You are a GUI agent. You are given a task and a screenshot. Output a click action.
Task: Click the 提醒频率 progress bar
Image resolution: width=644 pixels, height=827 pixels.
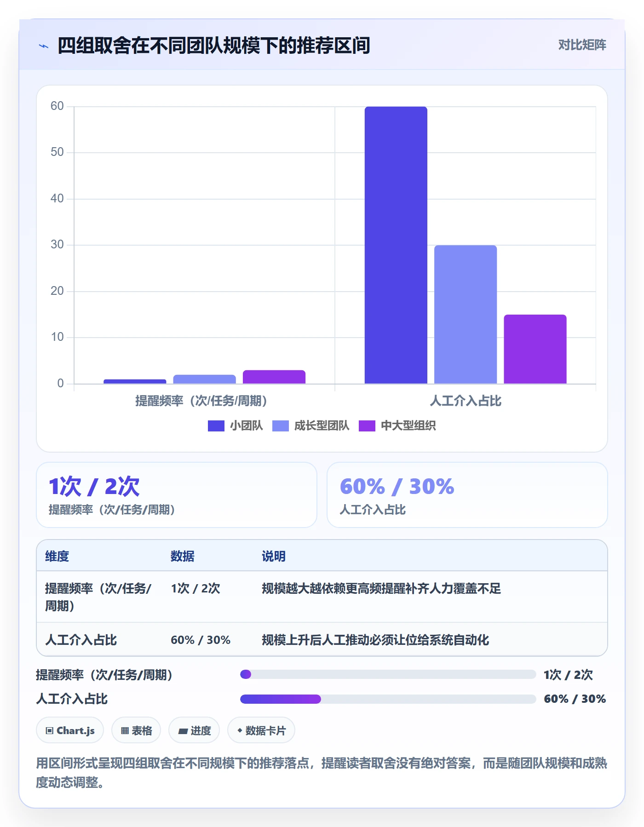tap(388, 674)
